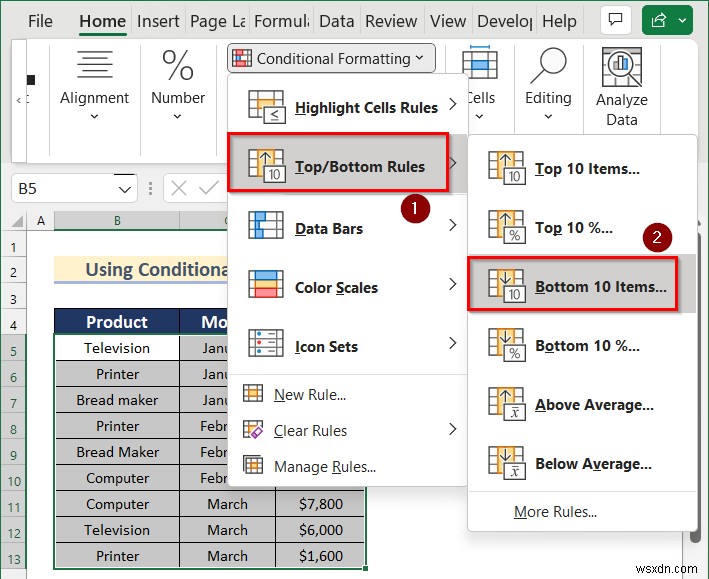The width and height of the screenshot is (709, 579).
Task: Click the More Rules... link
Action: click(555, 512)
